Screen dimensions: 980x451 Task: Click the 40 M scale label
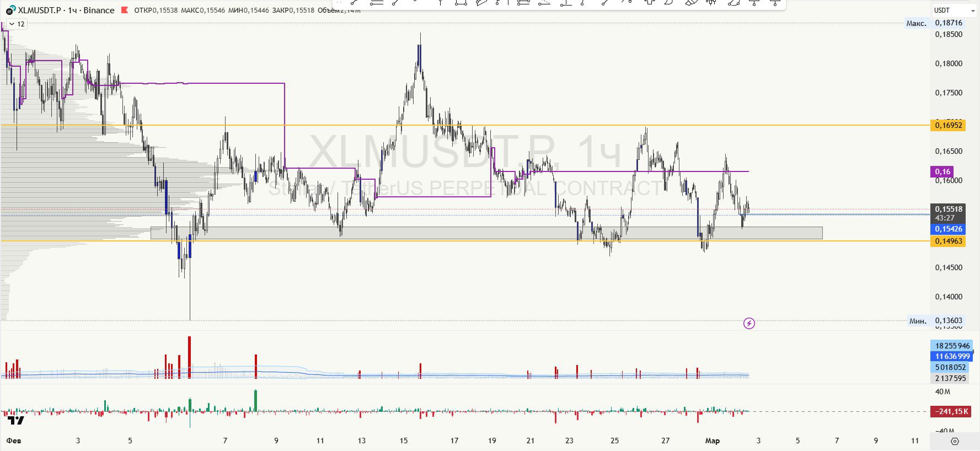pyautogui.click(x=942, y=392)
